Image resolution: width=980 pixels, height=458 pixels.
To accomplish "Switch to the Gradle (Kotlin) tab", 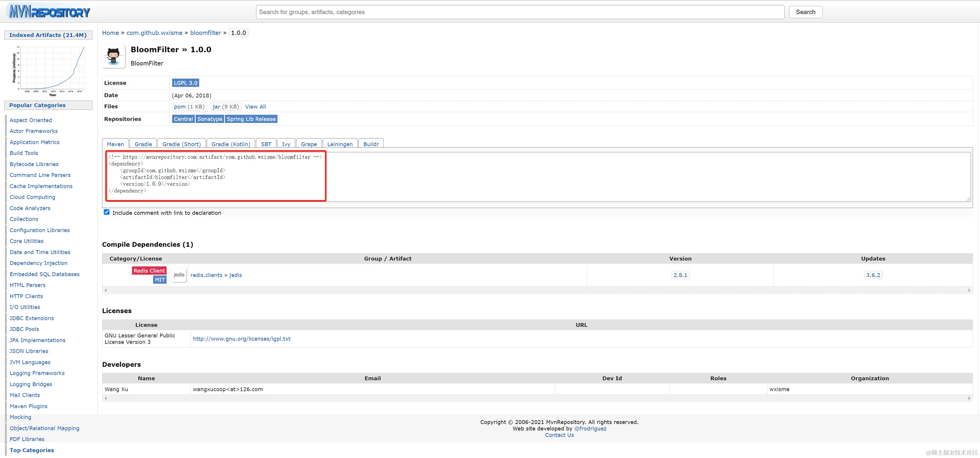I will pos(230,144).
